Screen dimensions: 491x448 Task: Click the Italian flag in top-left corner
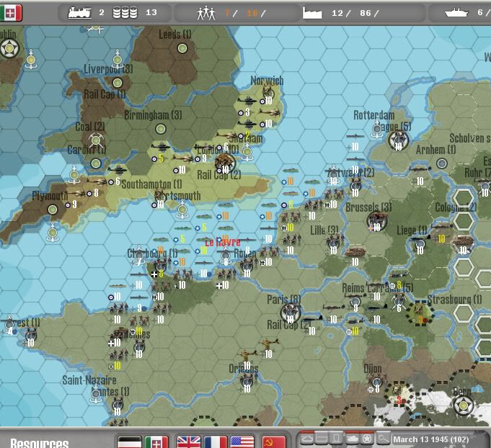tap(12, 12)
